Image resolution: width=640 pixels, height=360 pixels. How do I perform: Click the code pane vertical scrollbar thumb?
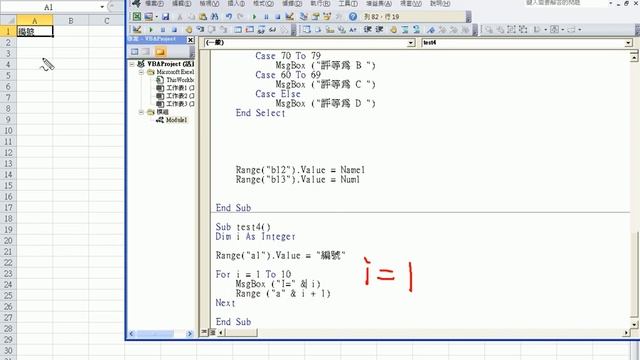click(634, 274)
